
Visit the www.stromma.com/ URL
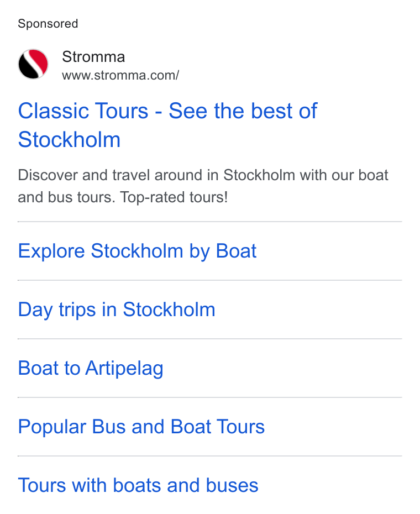(120, 75)
